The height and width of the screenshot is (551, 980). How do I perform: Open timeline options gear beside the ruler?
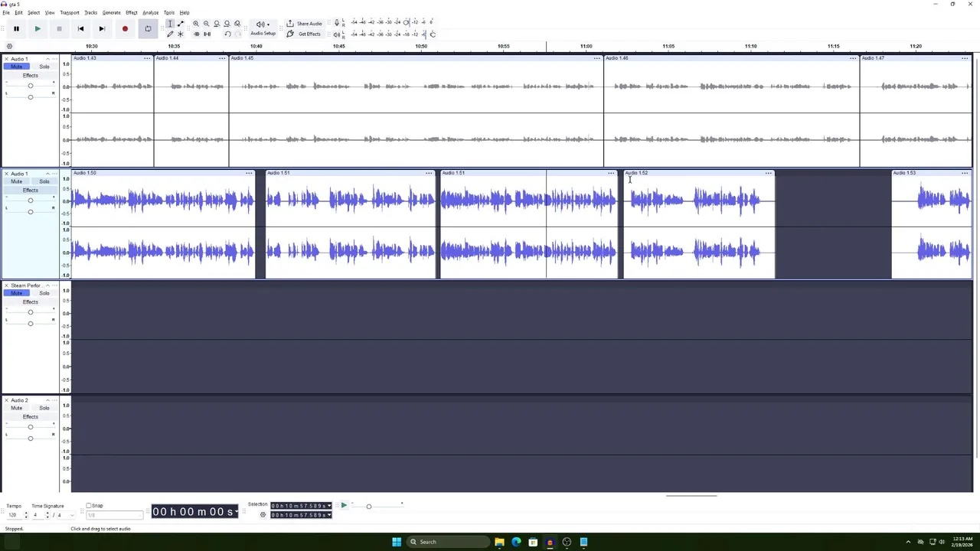(x=9, y=46)
